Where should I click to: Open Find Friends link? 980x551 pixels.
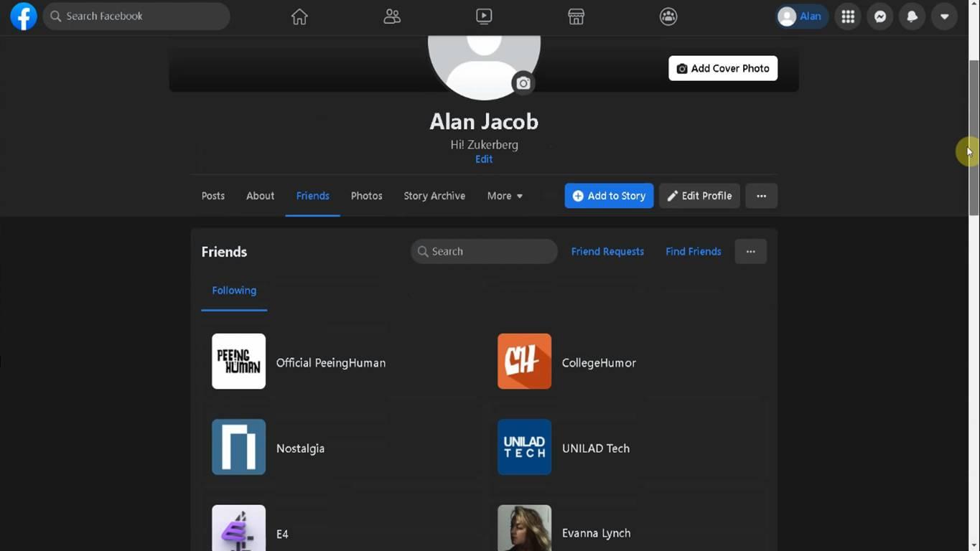694,251
